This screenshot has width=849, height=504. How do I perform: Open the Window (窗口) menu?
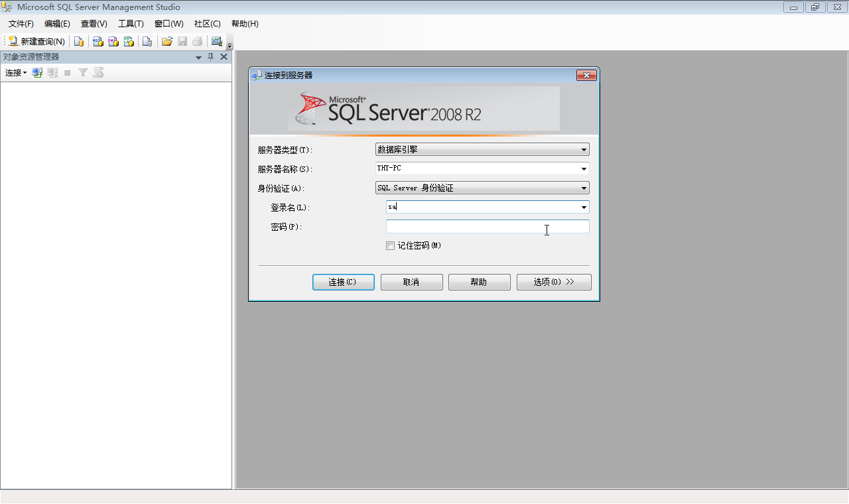coord(168,24)
